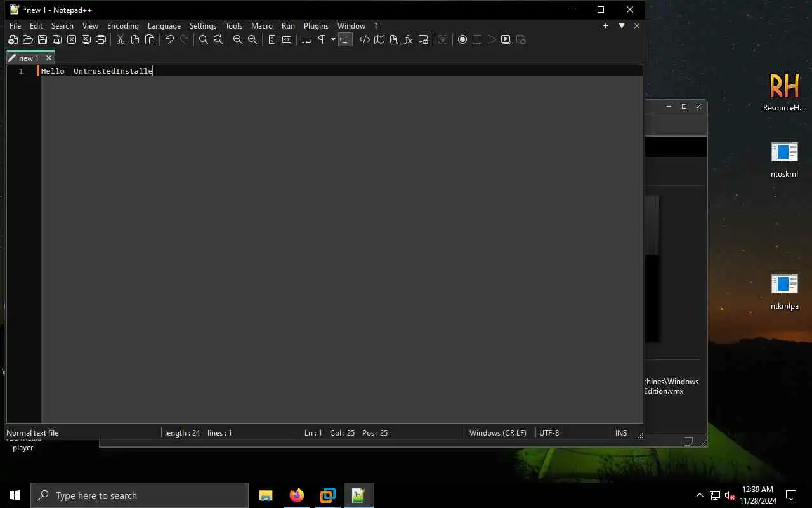812x508 pixels.
Task: Open Replace dialog from toolbar
Action: tap(218, 39)
